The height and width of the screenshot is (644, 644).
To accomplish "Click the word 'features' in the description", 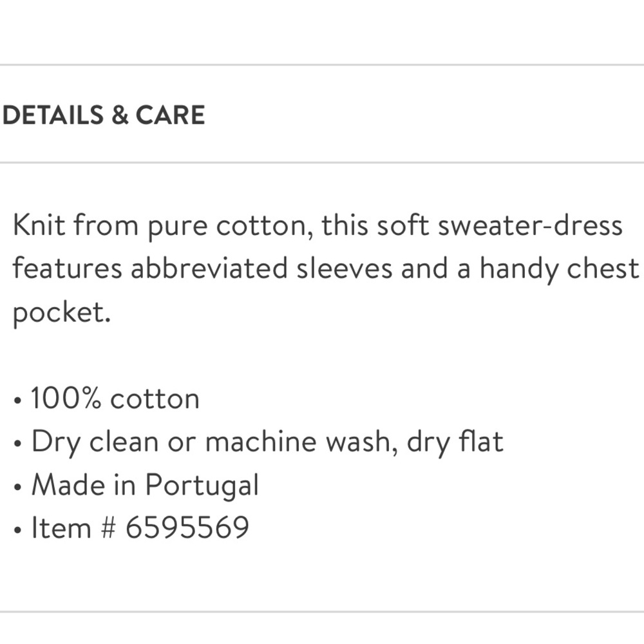I will (67, 269).
